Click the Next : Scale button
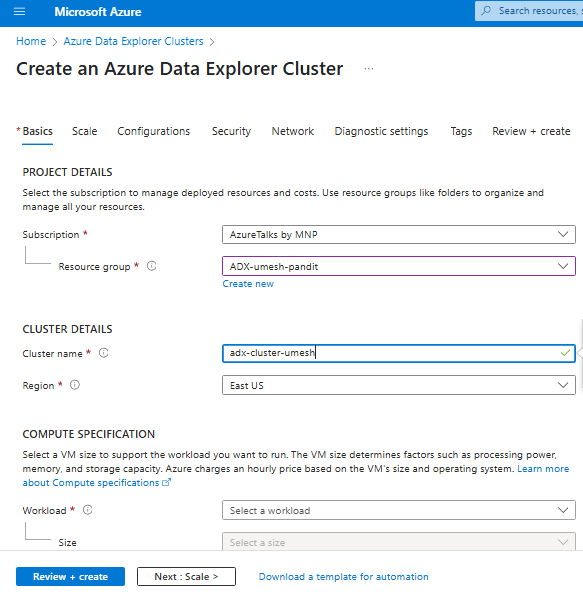This screenshot has width=583, height=592. click(186, 577)
